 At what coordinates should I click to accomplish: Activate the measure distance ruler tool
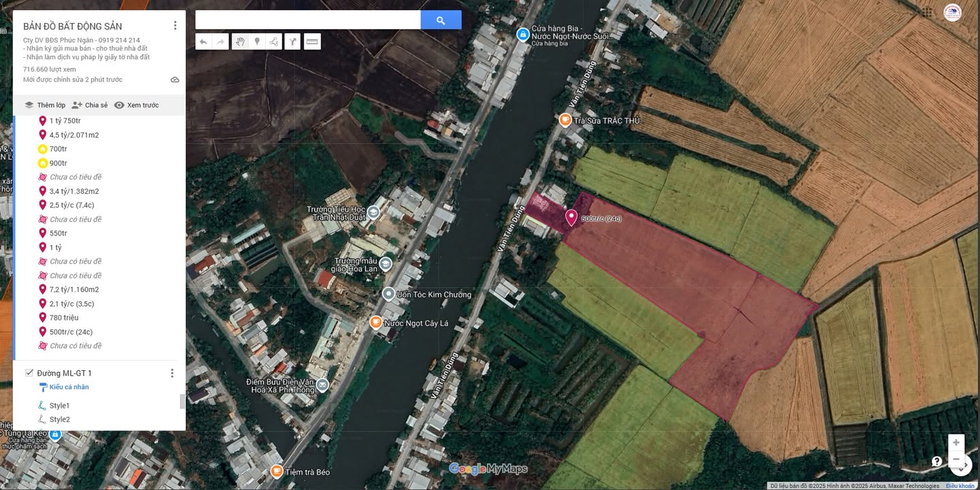(312, 42)
